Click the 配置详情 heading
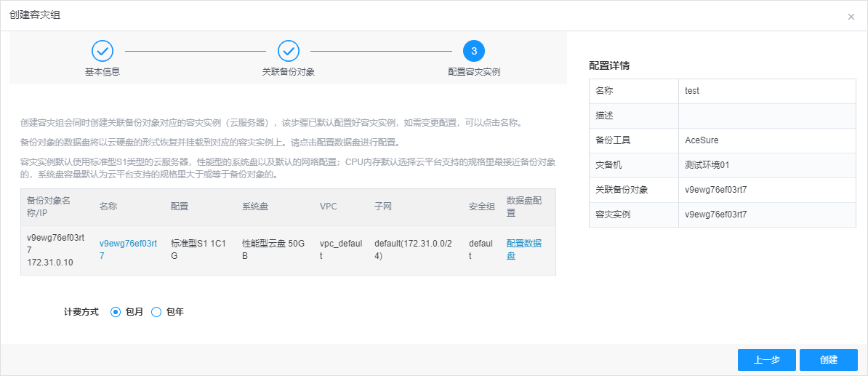 coord(609,66)
